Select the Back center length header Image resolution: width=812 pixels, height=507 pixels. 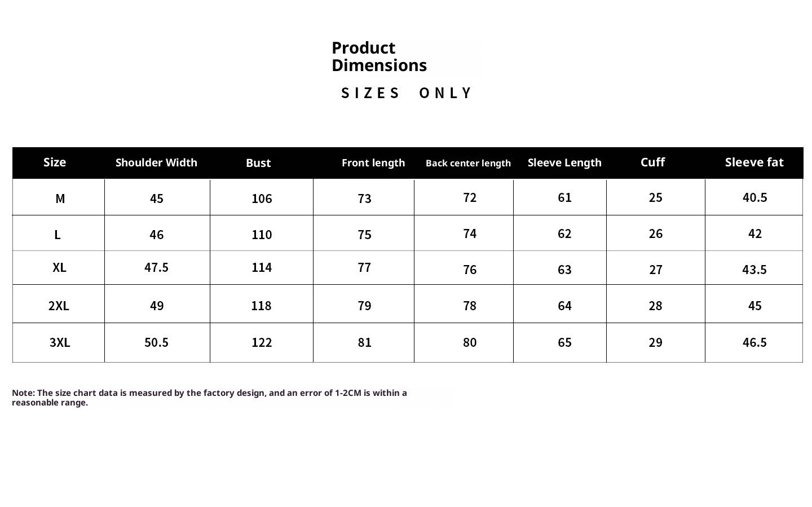(468, 163)
